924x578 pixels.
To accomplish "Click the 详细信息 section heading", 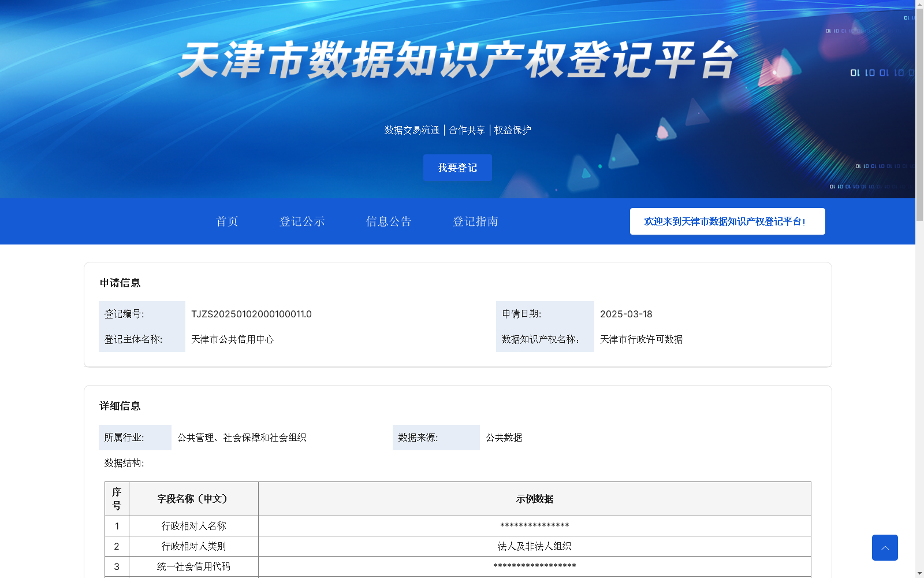I will (x=120, y=406).
